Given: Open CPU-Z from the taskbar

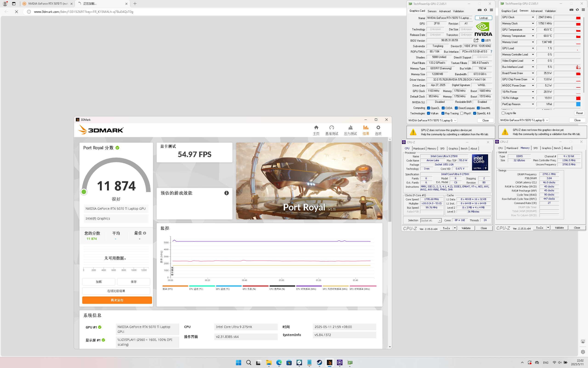Looking at the screenshot, I should click(x=340, y=362).
